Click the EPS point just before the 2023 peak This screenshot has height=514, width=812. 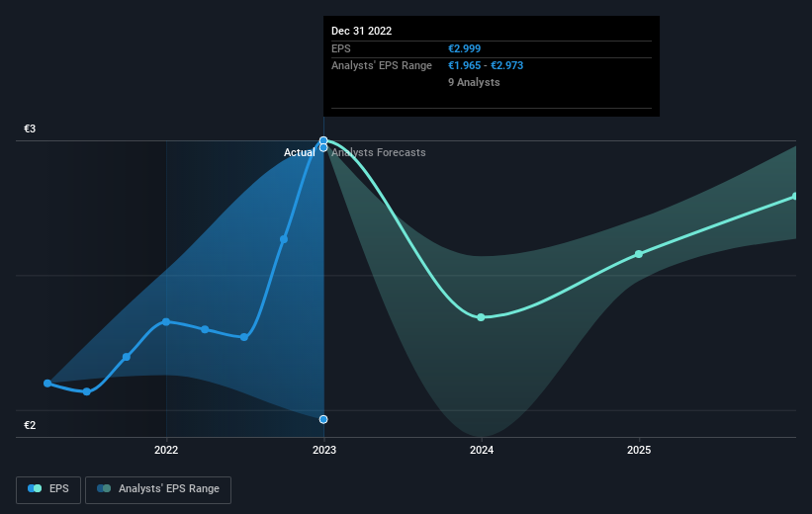284,239
